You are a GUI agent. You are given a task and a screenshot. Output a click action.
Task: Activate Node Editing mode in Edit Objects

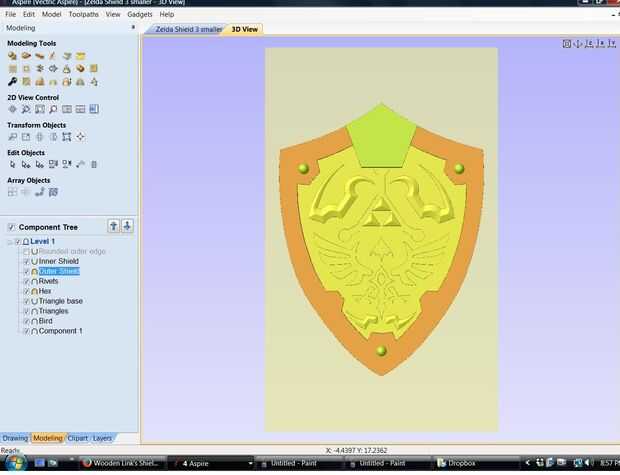click(26, 165)
